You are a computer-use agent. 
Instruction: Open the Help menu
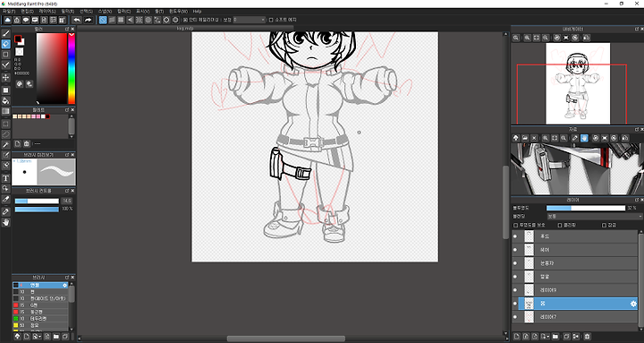click(x=197, y=11)
